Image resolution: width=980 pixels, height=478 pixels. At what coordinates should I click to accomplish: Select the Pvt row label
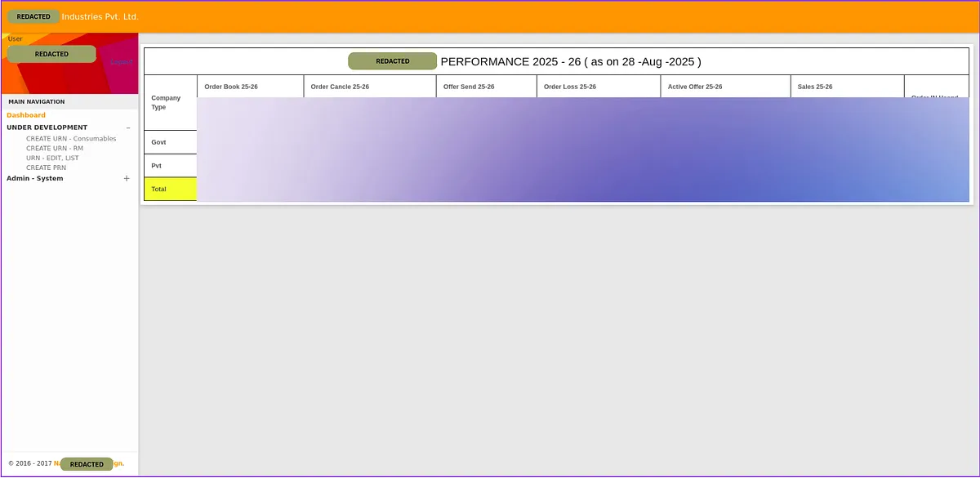(x=171, y=166)
